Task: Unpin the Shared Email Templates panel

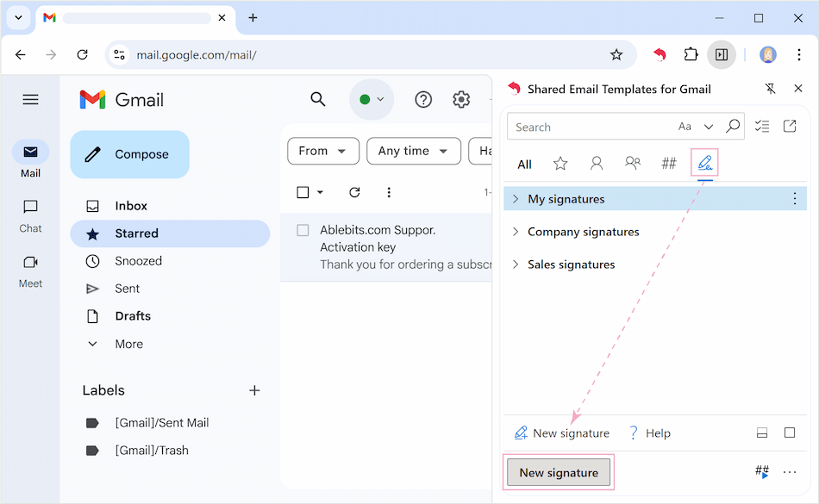Action: (771, 89)
